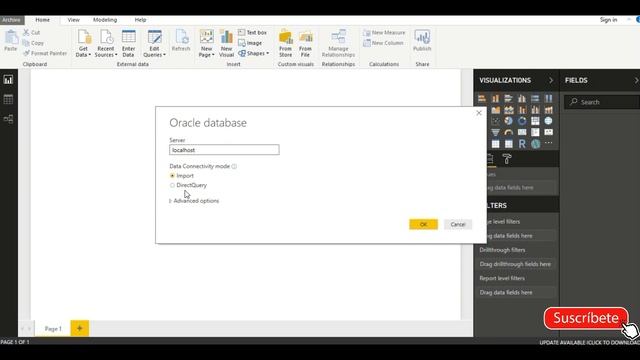Open the New Page dropdown

point(207,43)
